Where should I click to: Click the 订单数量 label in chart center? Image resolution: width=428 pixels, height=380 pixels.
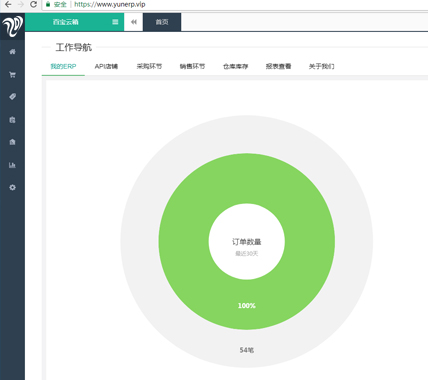[247, 242]
